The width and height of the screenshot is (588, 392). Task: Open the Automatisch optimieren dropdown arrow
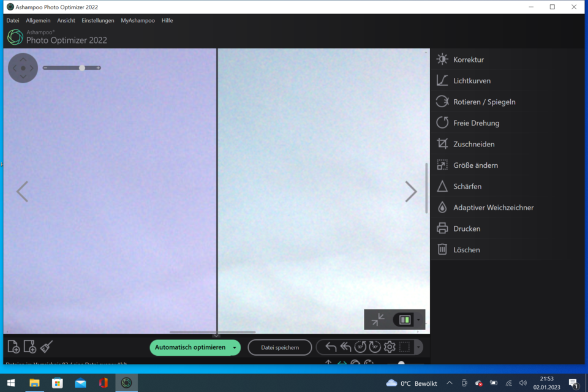click(x=234, y=347)
